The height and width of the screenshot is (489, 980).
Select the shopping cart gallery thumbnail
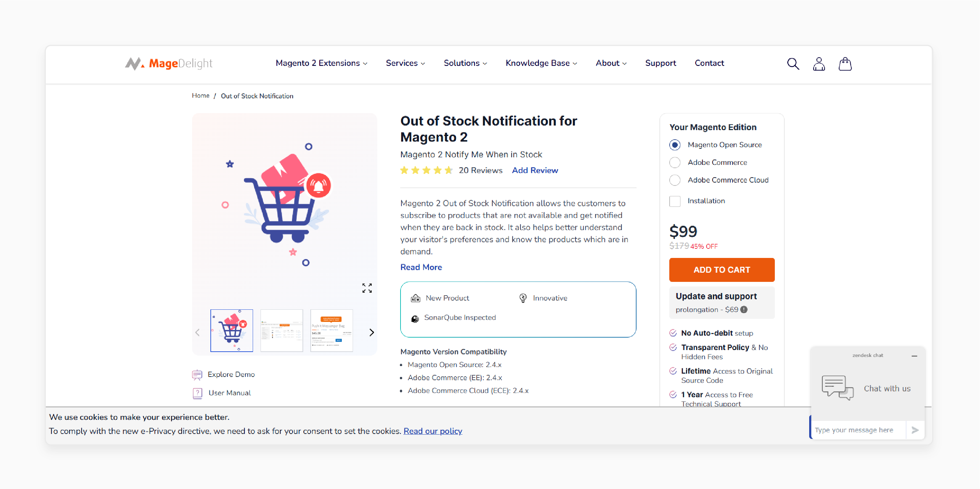(x=232, y=330)
